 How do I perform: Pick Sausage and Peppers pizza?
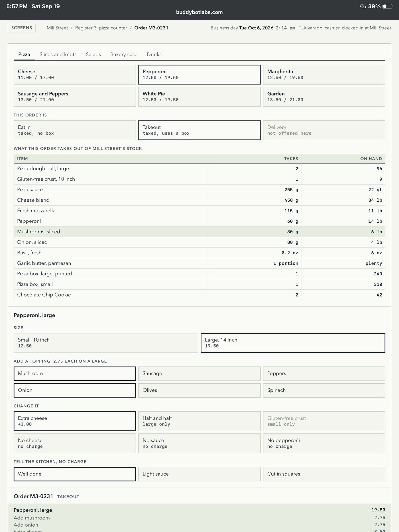click(75, 97)
